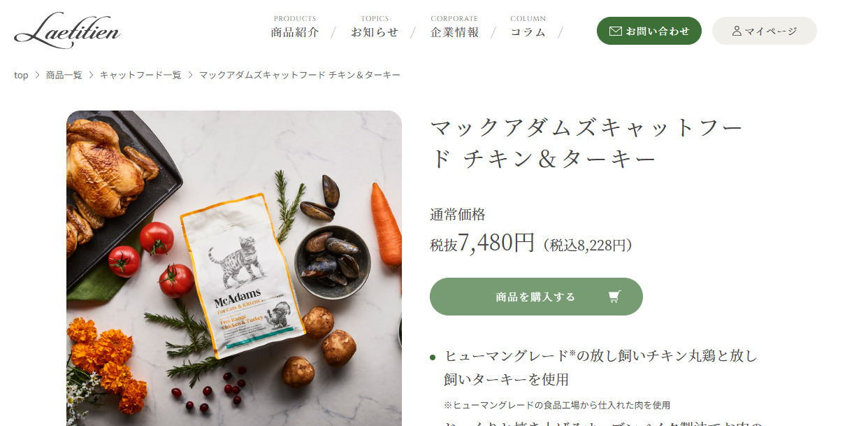The width and height of the screenshot is (868, 426).
Task: Open 商品一覧 breadcrumb link
Action: [x=64, y=75]
